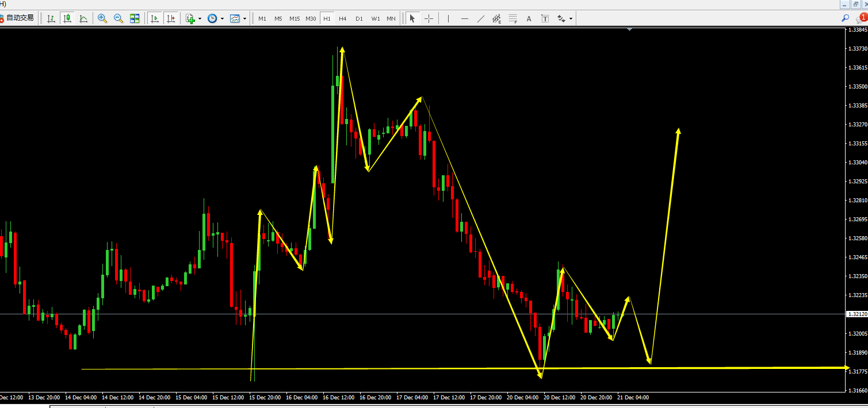Image resolution: width=868 pixels, height=408 pixels.
Task: Select the M30 timeframe
Action: click(311, 18)
